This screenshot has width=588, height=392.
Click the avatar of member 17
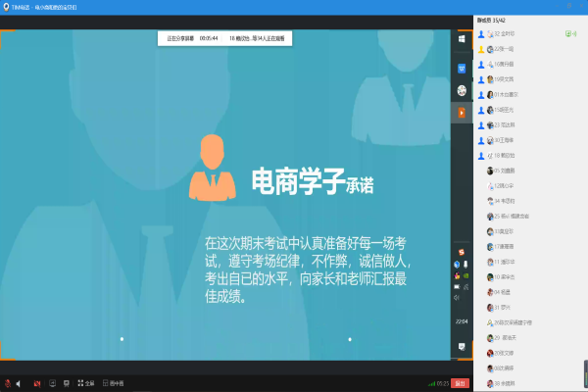(490, 247)
